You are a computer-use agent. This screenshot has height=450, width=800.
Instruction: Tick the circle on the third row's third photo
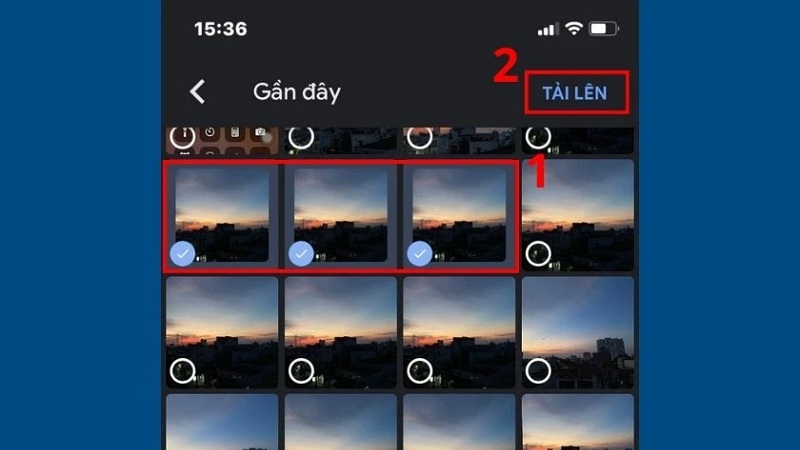coord(419,371)
